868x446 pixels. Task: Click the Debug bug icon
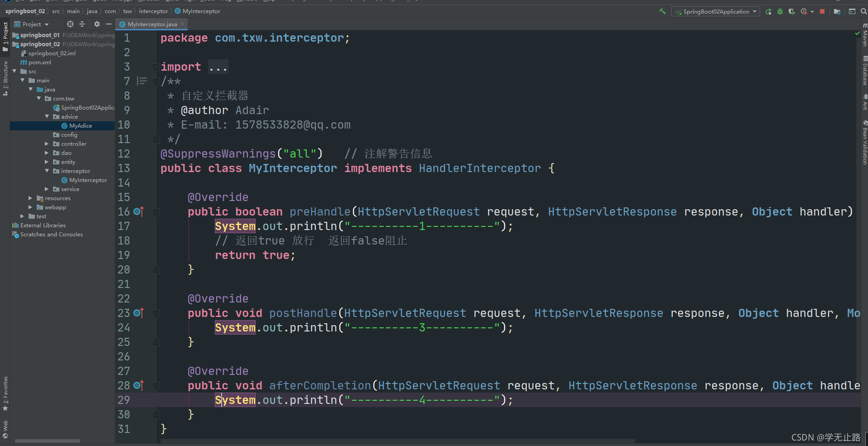pyautogui.click(x=780, y=11)
